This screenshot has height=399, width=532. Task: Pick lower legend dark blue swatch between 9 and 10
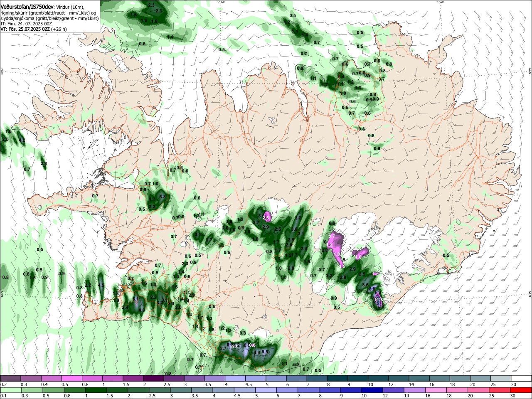click(351, 390)
